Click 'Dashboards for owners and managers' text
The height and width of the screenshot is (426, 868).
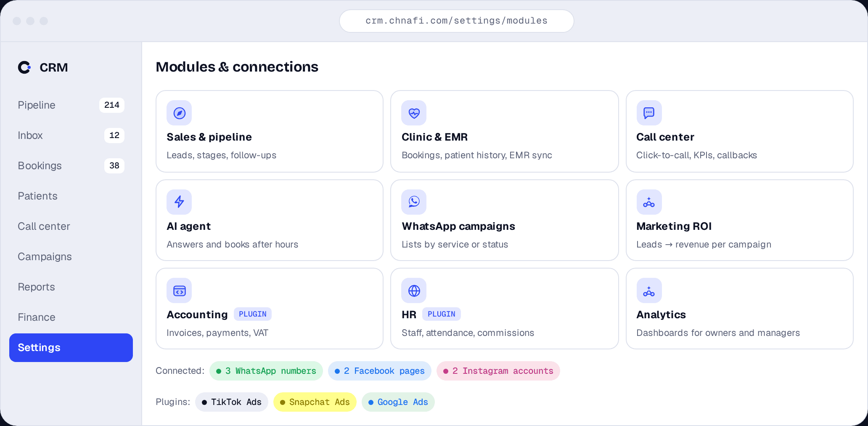point(718,333)
